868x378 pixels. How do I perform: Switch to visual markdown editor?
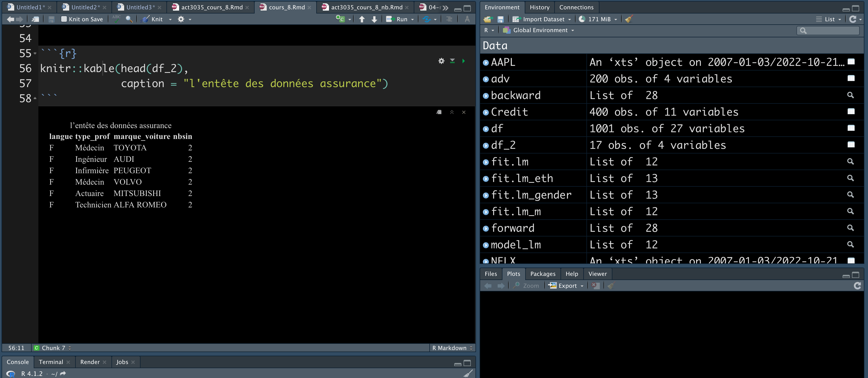tap(467, 19)
